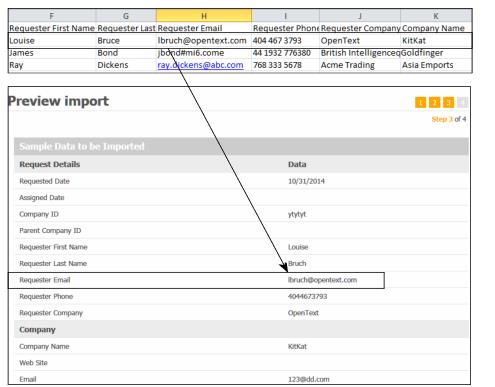The width and height of the screenshot is (495, 387).
Task: Select column G header
Action: (x=126, y=16)
